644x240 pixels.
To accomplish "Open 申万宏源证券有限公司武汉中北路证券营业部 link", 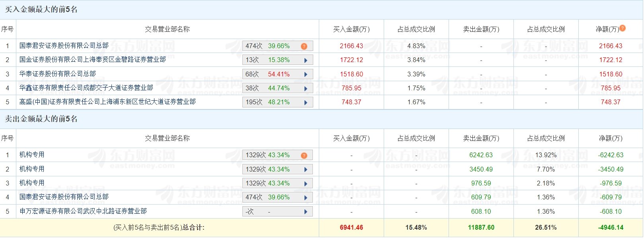I will pyautogui.click(x=83, y=211).
